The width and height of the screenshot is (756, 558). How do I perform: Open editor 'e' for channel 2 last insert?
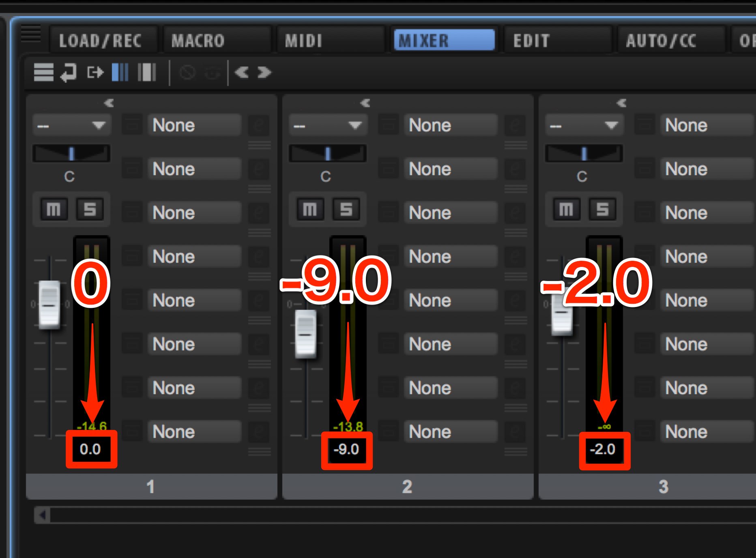515,431
